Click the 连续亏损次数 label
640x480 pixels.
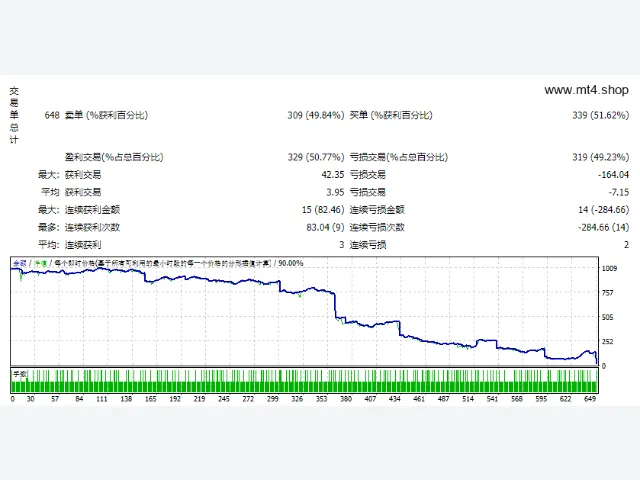[x=377, y=227]
